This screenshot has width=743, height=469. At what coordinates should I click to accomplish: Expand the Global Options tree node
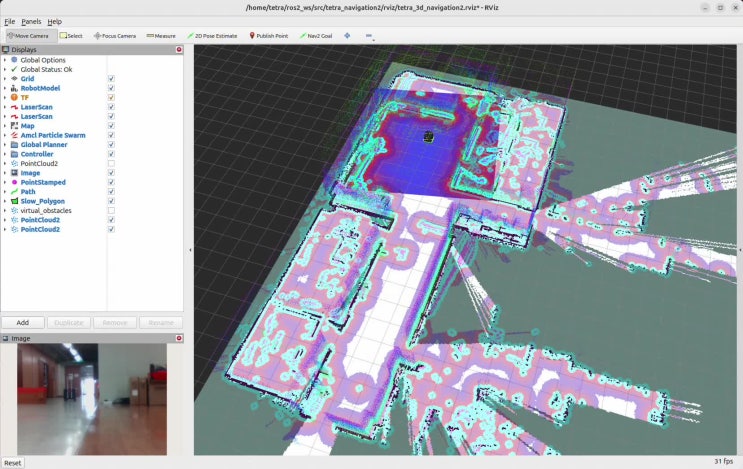tap(5, 60)
